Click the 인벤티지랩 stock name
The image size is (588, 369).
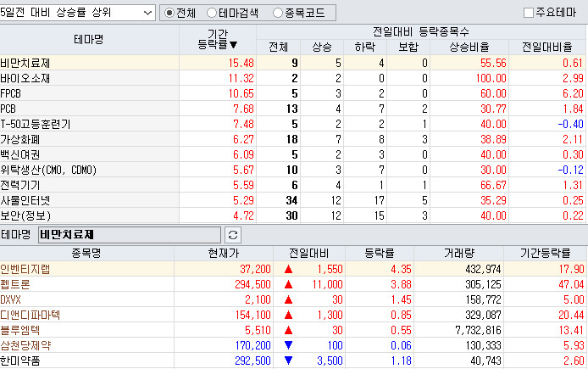pos(25,269)
